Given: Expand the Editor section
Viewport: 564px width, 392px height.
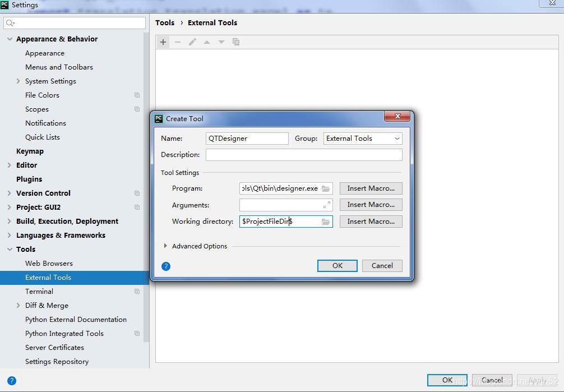Looking at the screenshot, I should 10,165.
